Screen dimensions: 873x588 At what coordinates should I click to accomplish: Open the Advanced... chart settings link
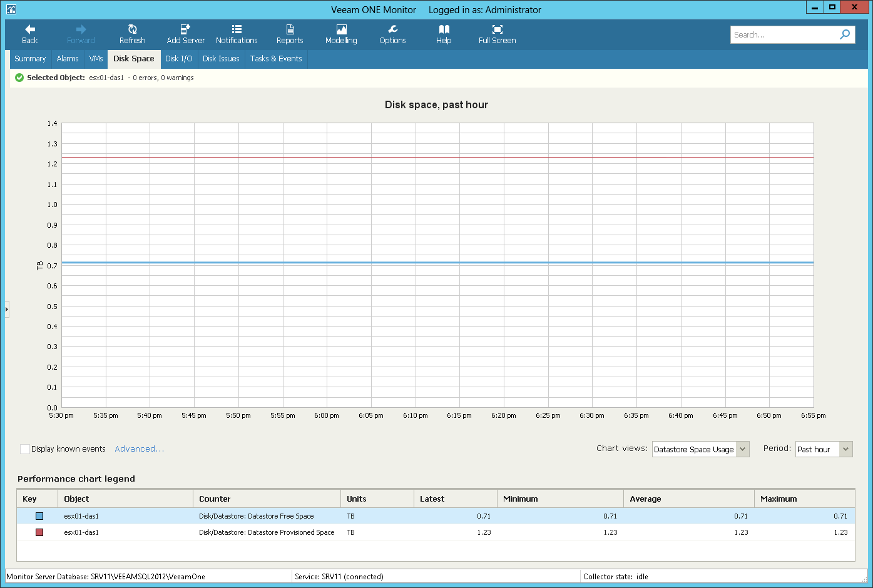[x=140, y=449]
